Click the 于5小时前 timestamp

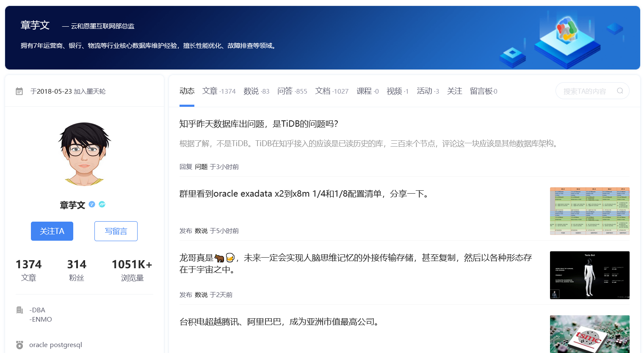pos(224,231)
